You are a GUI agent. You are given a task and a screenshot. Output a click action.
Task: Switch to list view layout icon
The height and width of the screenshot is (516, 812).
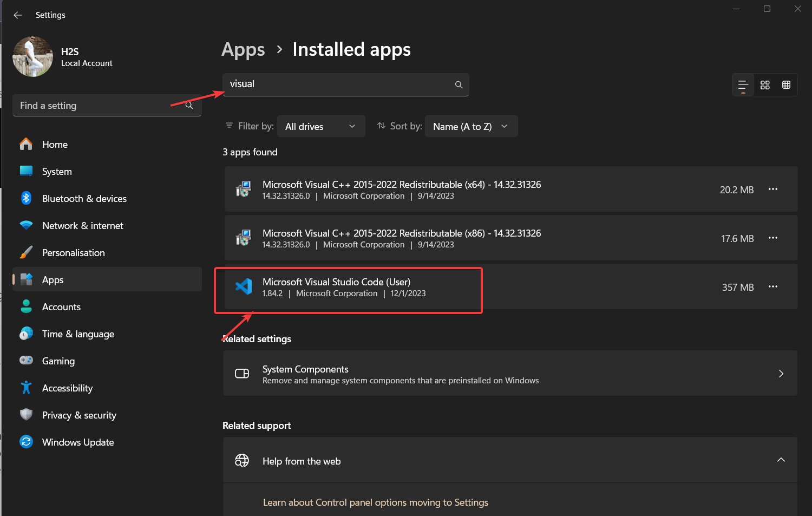tap(743, 85)
